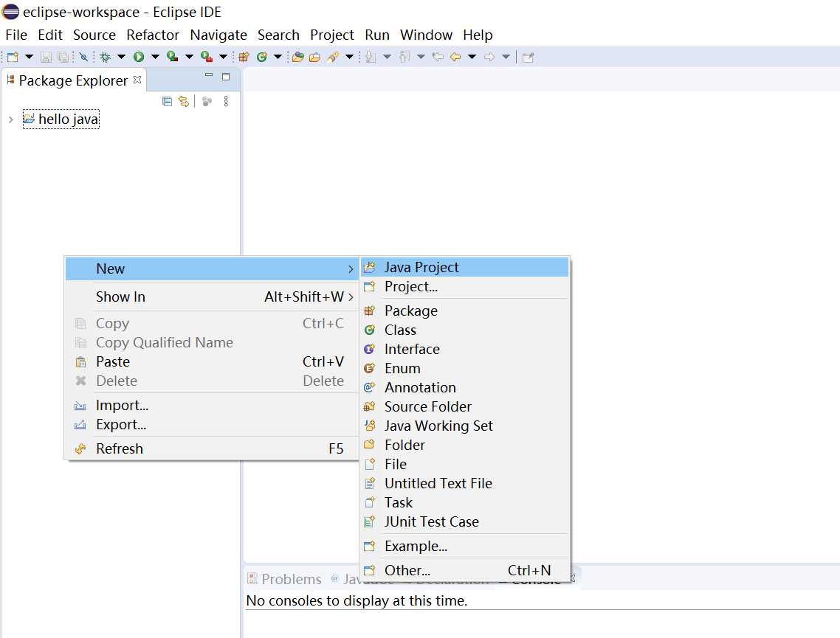This screenshot has width=840, height=638.
Task: Choose Java Project from New submenu
Action: tap(464, 267)
